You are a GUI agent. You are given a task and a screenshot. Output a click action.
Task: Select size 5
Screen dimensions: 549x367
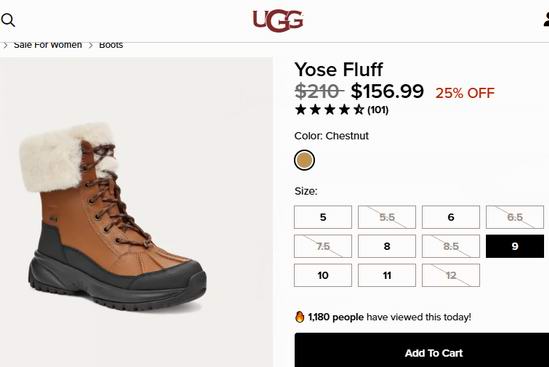pyautogui.click(x=323, y=217)
